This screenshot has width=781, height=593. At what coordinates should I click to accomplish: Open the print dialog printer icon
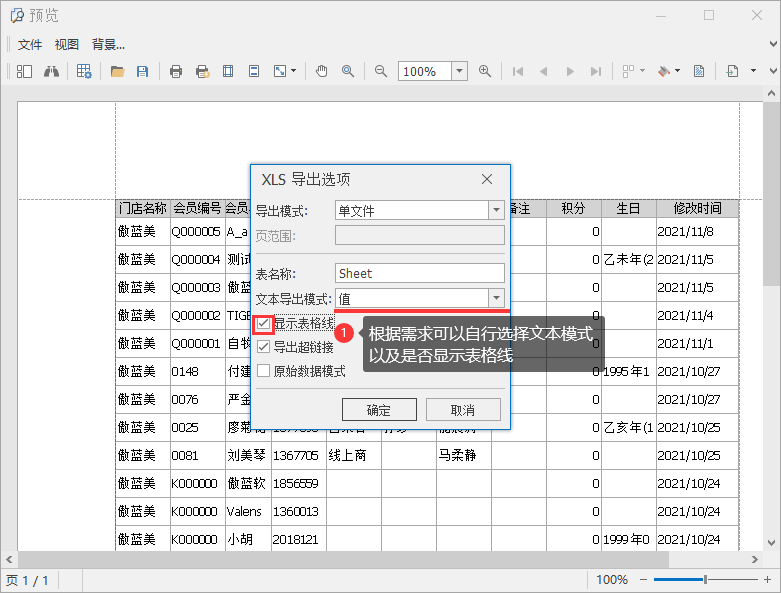pyautogui.click(x=176, y=71)
